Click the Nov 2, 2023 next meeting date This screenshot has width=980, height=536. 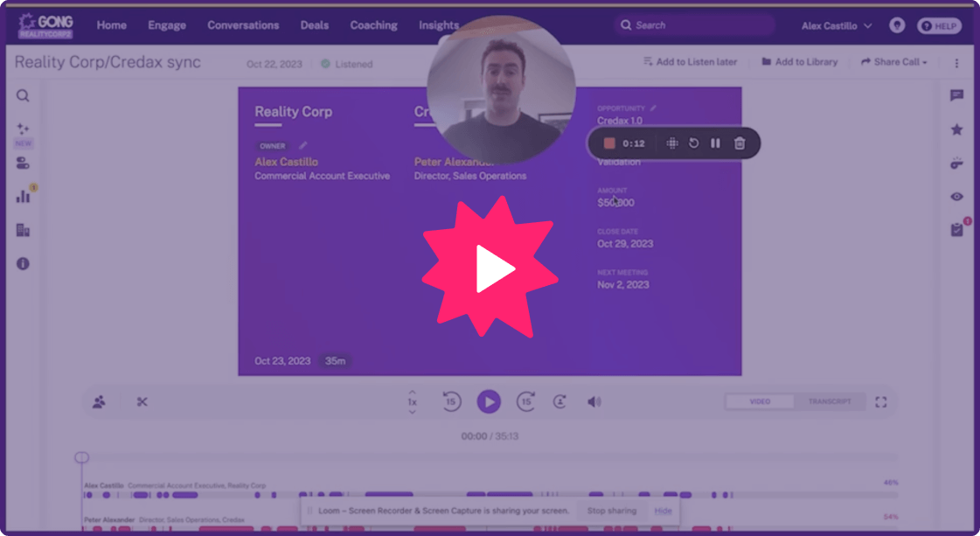pyautogui.click(x=623, y=284)
